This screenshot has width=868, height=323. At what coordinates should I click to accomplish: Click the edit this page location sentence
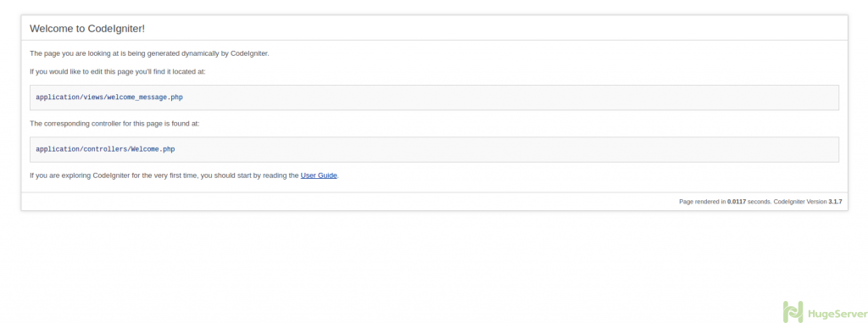(117, 72)
